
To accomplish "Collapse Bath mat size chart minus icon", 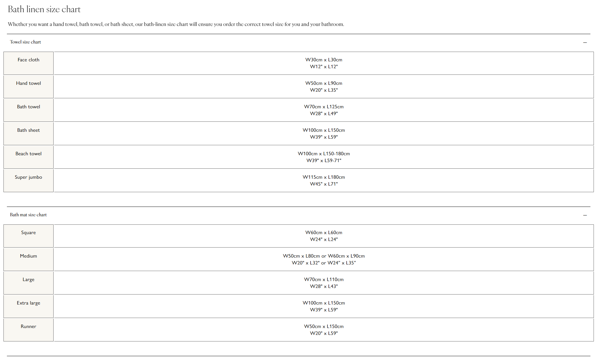I will (585, 215).
